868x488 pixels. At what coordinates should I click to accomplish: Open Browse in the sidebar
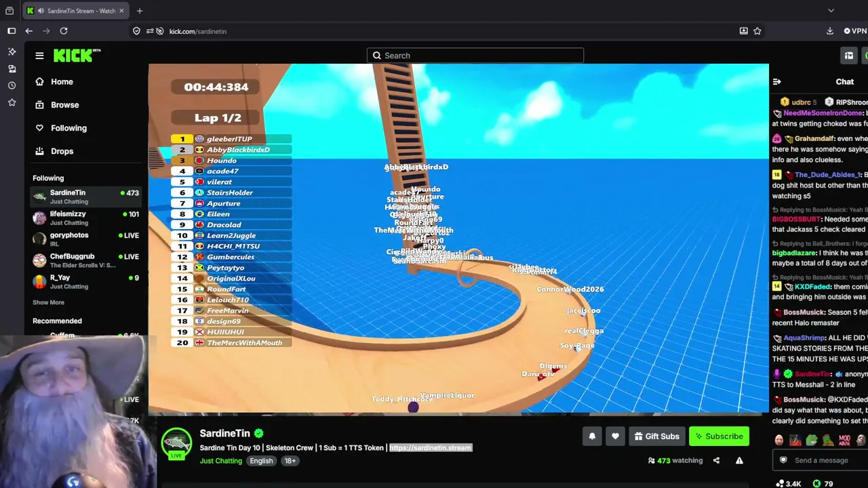[57, 105]
